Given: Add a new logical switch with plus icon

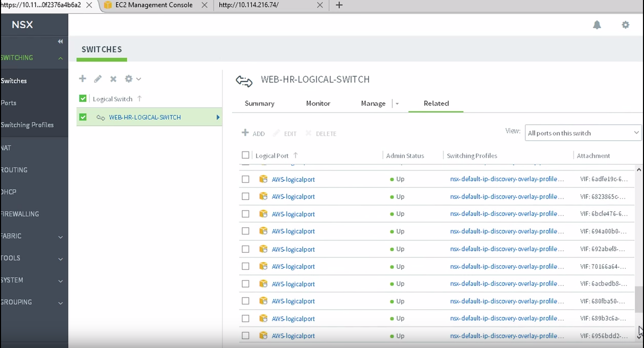Looking at the screenshot, I should pyautogui.click(x=82, y=79).
